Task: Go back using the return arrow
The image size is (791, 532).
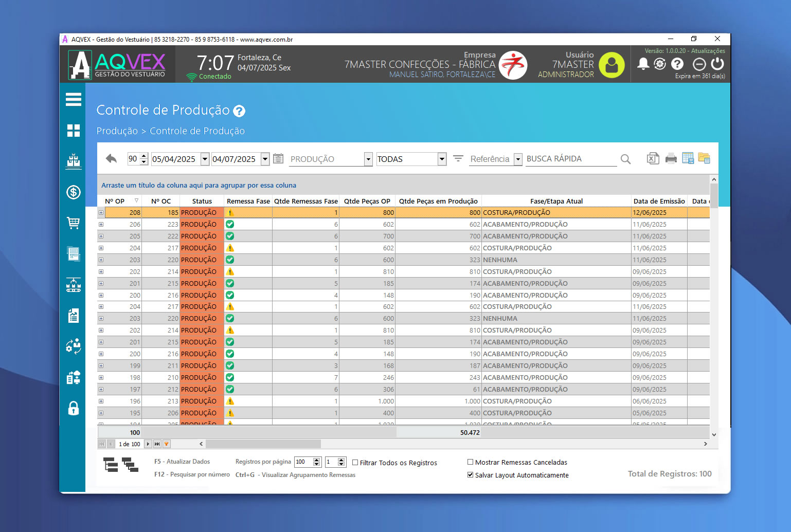Action: point(111,159)
